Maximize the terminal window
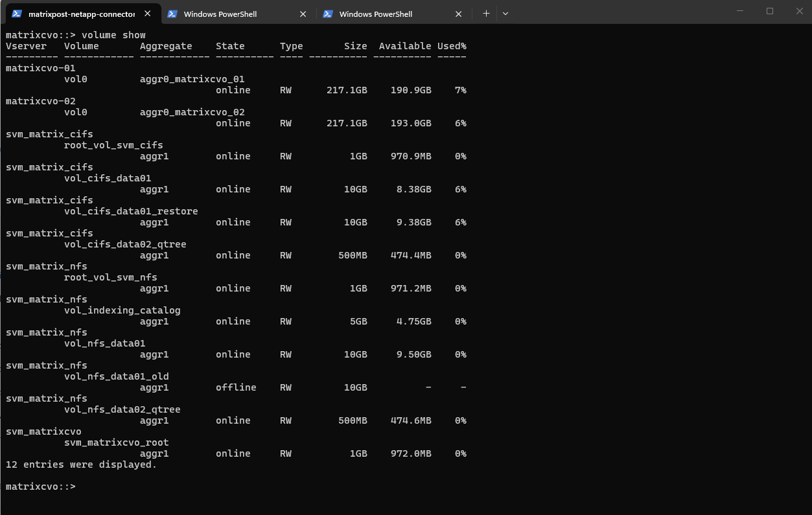 [770, 11]
